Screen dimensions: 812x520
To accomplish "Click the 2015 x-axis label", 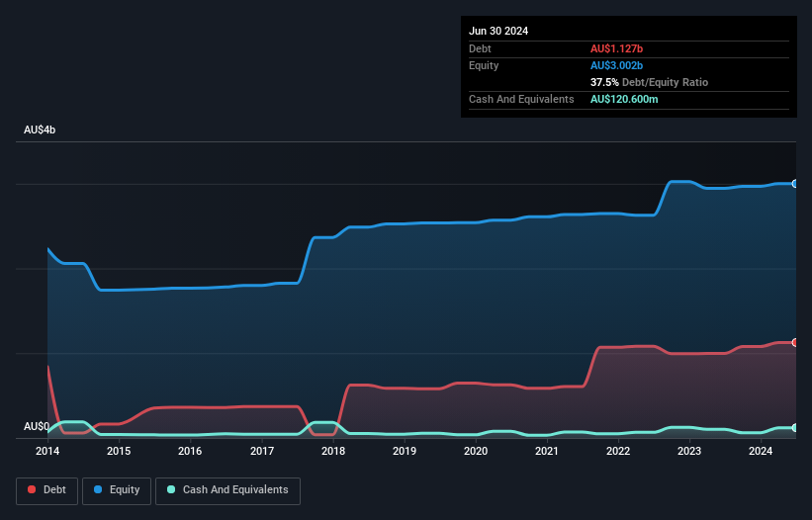I will point(119,451).
